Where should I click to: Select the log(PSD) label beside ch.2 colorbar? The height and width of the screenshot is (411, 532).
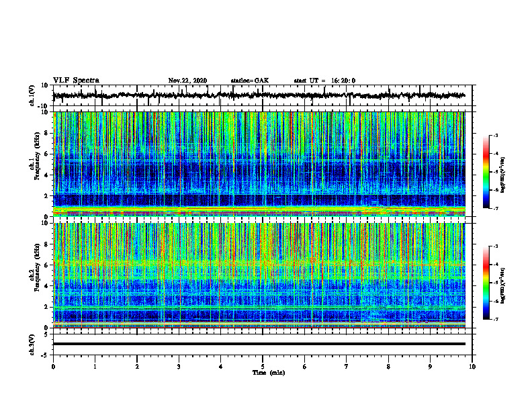pyautogui.click(x=503, y=286)
